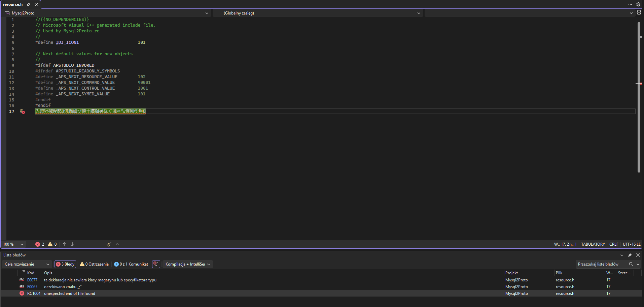Pin the Lista błędów panel
Viewport: 644px width, 307px height.
tap(630, 255)
